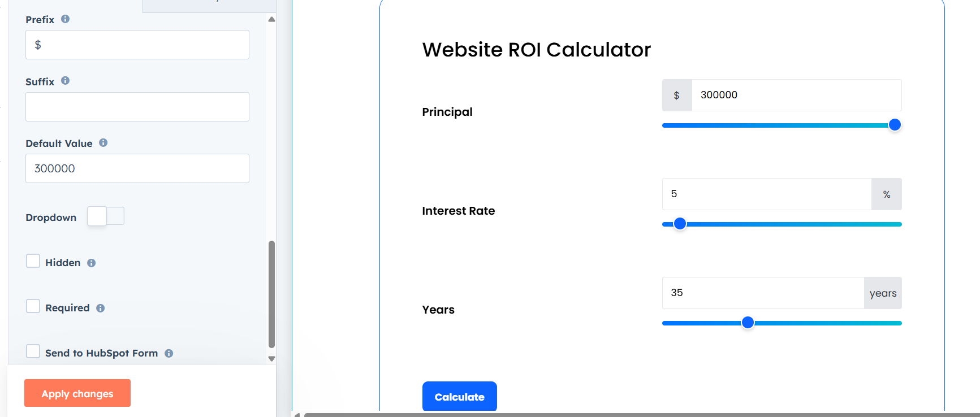Click the blue Calculate button

[459, 397]
